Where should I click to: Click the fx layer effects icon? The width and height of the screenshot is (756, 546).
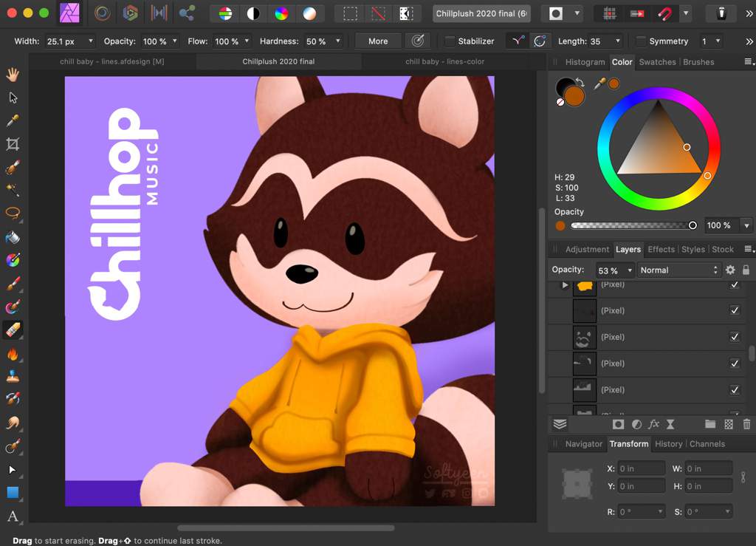point(653,424)
